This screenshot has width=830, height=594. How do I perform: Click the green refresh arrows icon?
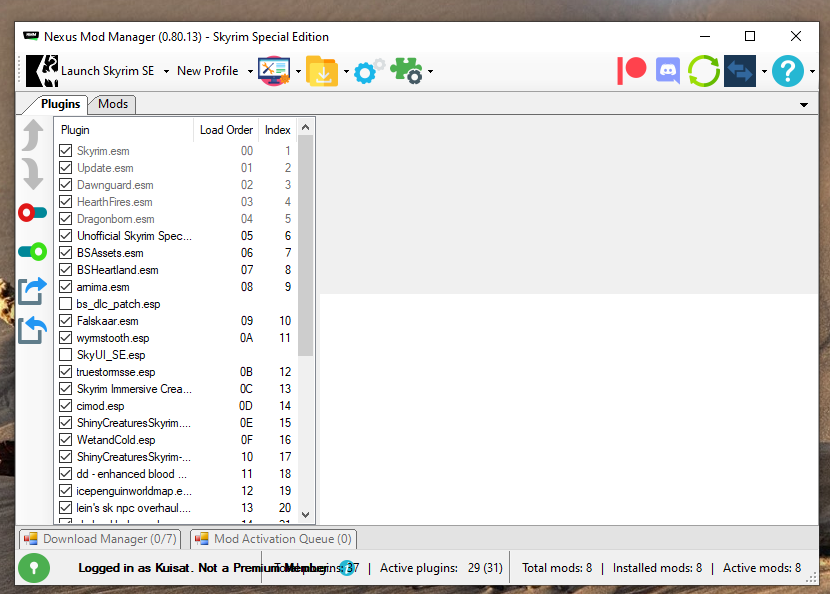pyautogui.click(x=703, y=71)
